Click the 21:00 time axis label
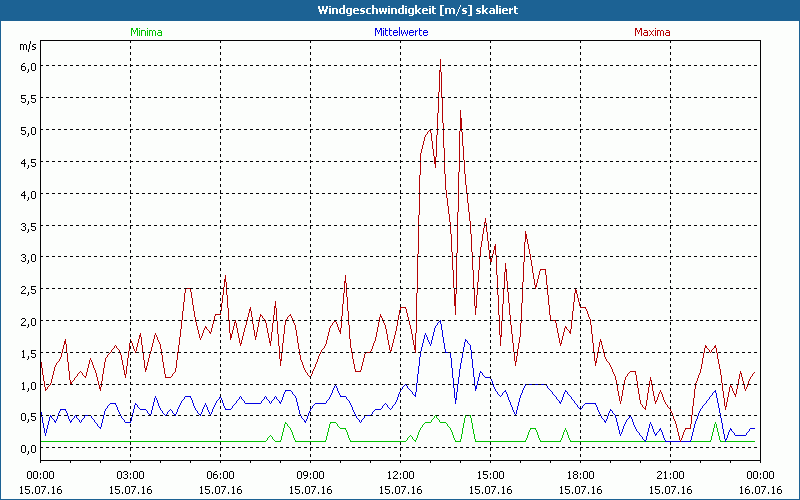Image resolution: width=800 pixels, height=500 pixels. pos(671,475)
